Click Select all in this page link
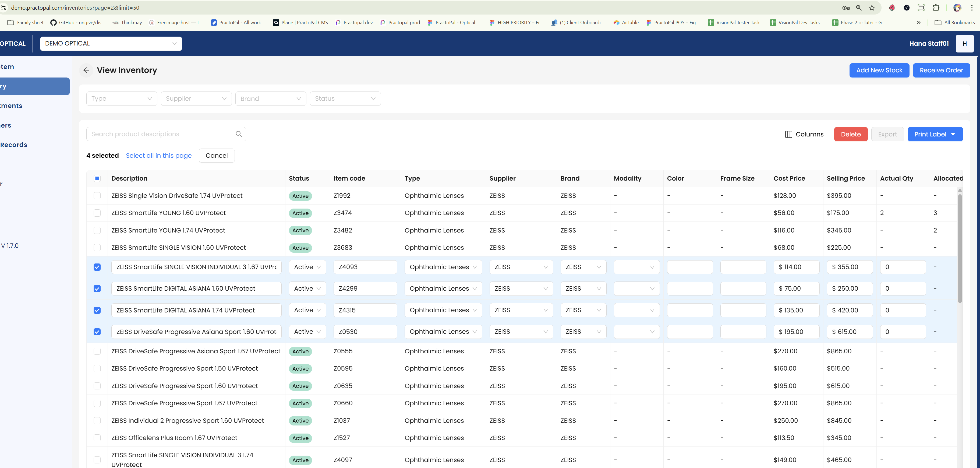This screenshot has width=980, height=468. pos(159,156)
